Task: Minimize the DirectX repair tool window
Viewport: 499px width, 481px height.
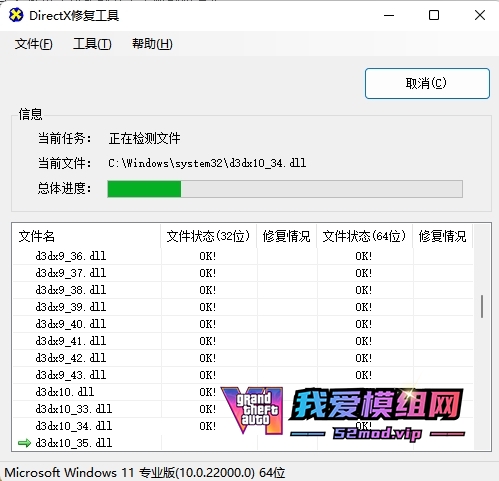Action: [389, 15]
